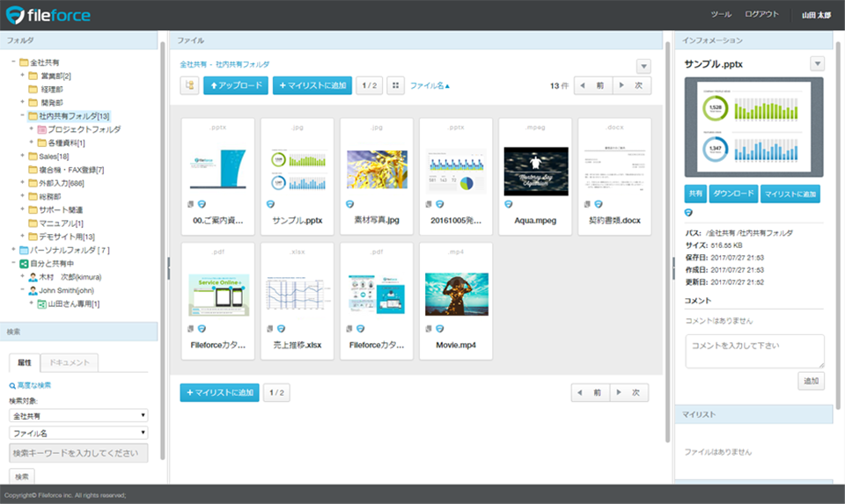
Task: Click shield icon under サンプル.pptx thumbnail
Action: (x=270, y=204)
